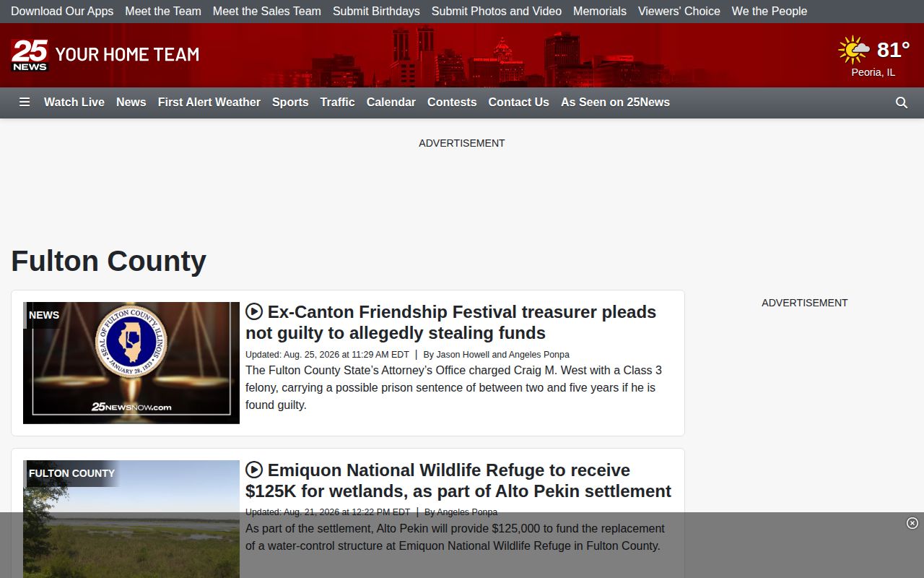Click YOUR HOME TEAM slogan
The height and width of the screenshot is (578, 924).
click(x=127, y=55)
